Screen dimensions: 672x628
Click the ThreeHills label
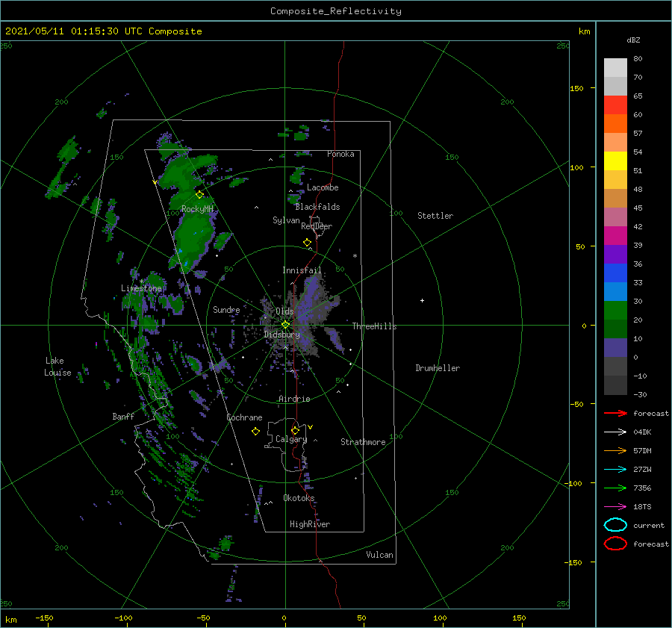374,326
